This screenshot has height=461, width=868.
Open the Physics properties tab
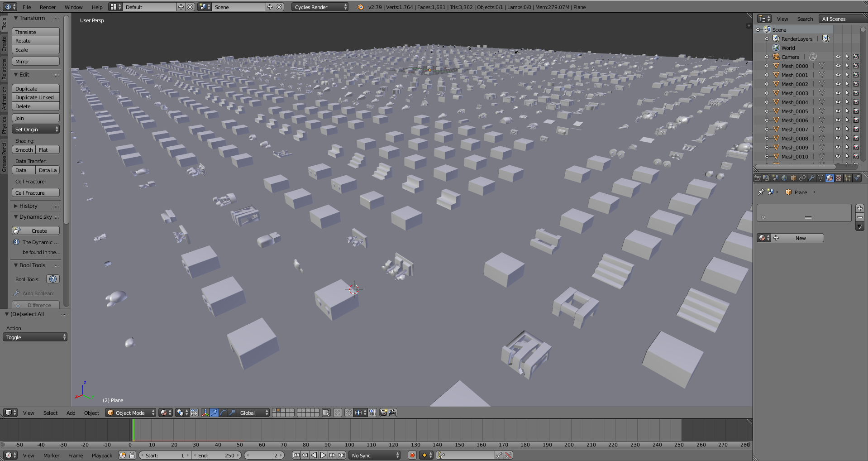coord(857,178)
